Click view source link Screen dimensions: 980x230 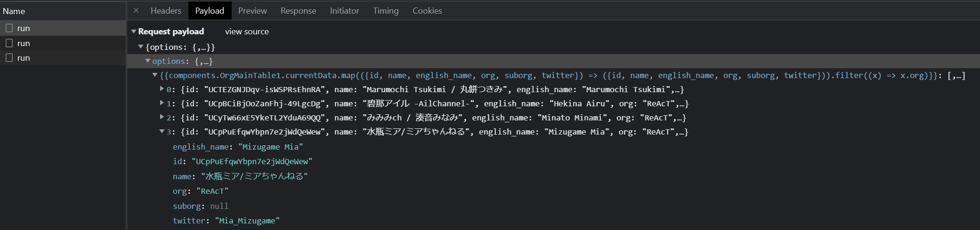tap(247, 32)
